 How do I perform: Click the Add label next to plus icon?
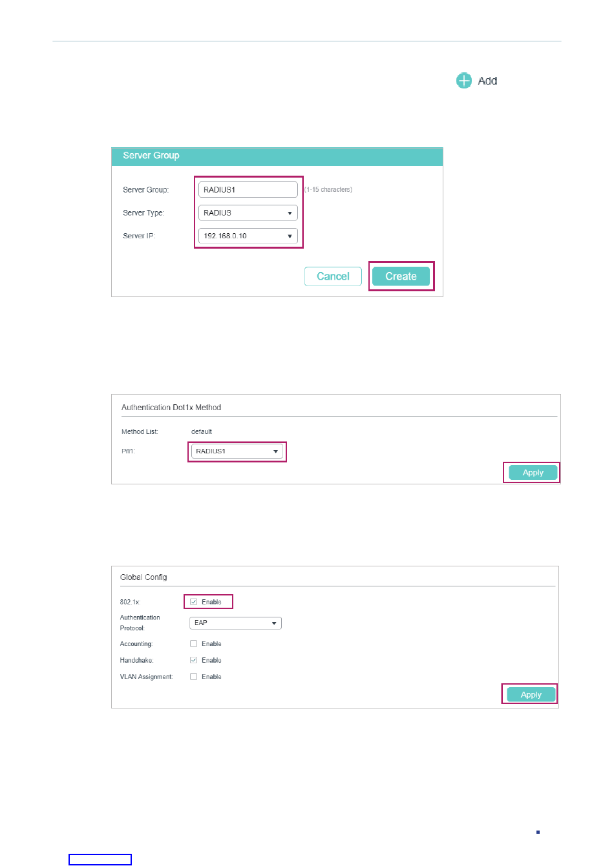click(x=488, y=81)
